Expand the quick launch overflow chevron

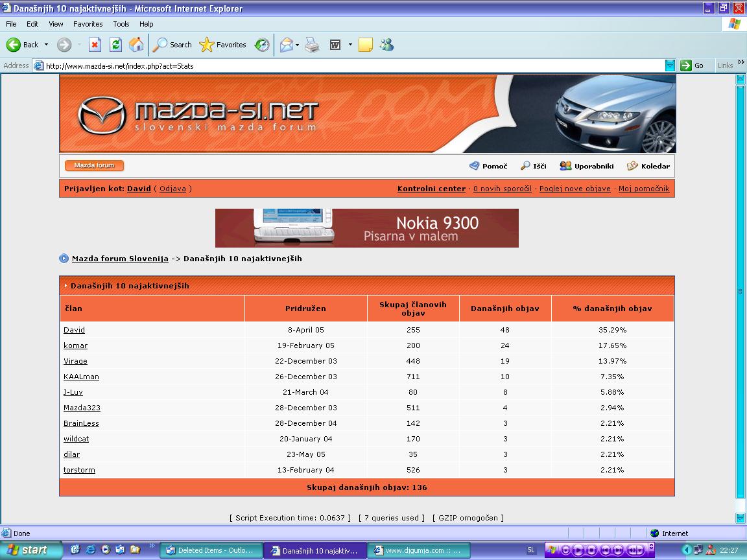tap(152, 545)
